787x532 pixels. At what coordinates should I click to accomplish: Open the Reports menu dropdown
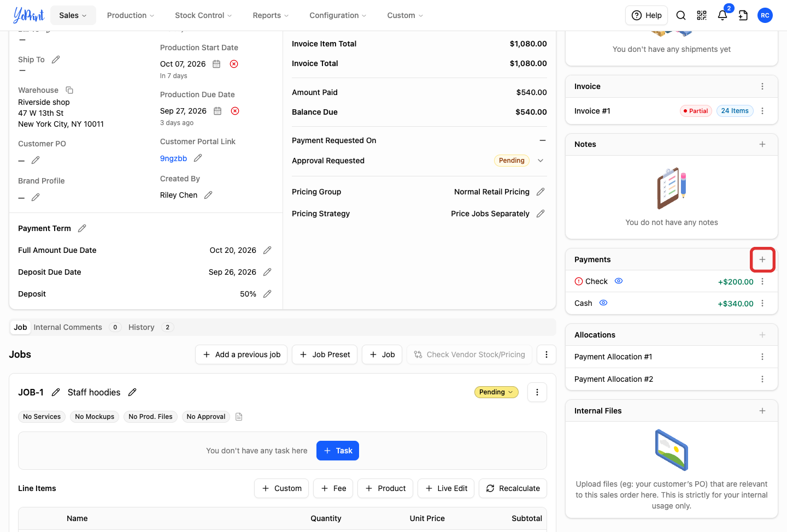click(271, 15)
